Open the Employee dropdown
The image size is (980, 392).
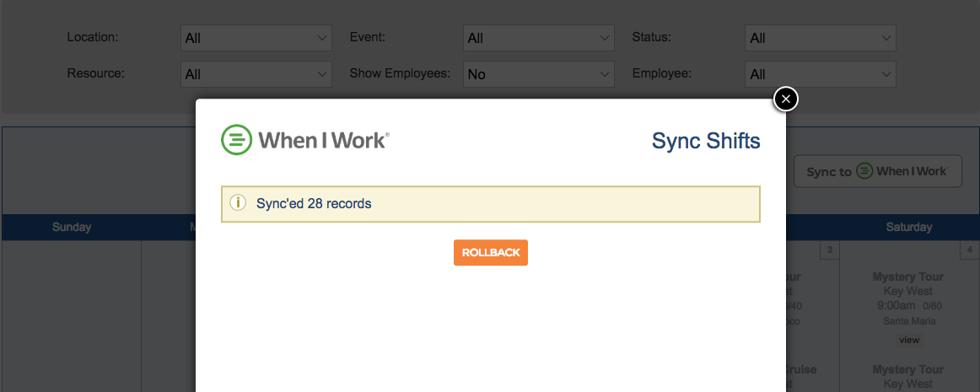pos(821,74)
